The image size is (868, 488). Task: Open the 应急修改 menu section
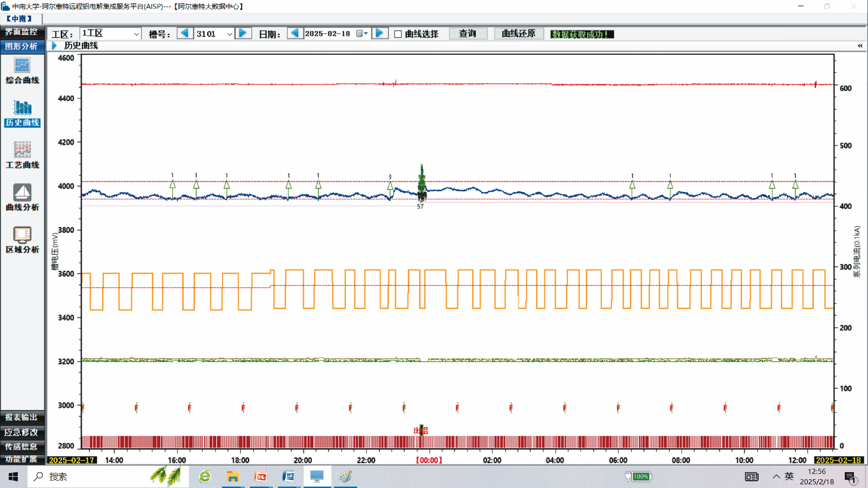22,432
